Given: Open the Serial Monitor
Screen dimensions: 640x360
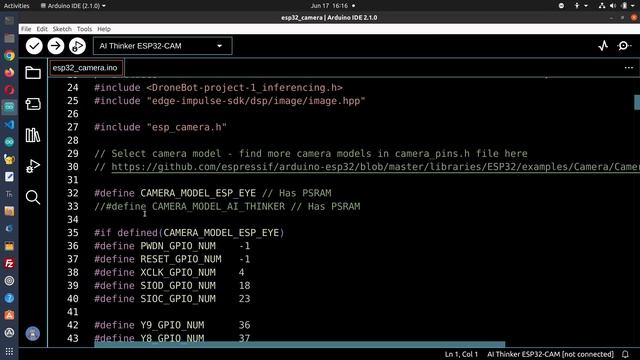Looking at the screenshot, I should coord(624,46).
